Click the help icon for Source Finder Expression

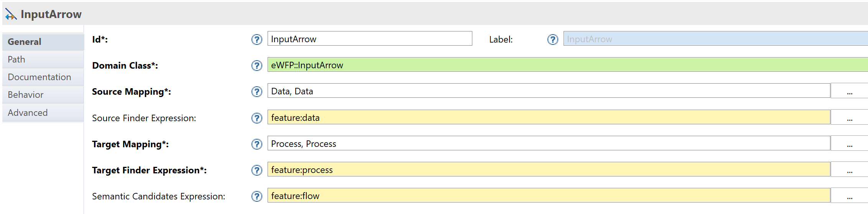tap(257, 118)
